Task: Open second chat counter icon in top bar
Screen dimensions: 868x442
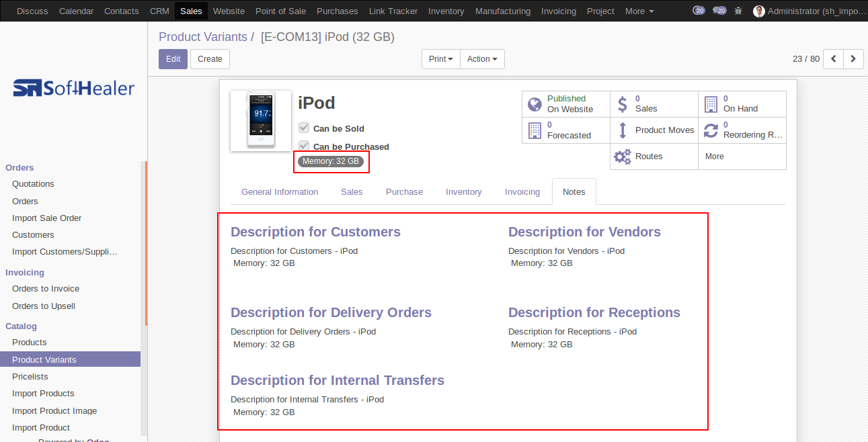Action: tap(719, 11)
